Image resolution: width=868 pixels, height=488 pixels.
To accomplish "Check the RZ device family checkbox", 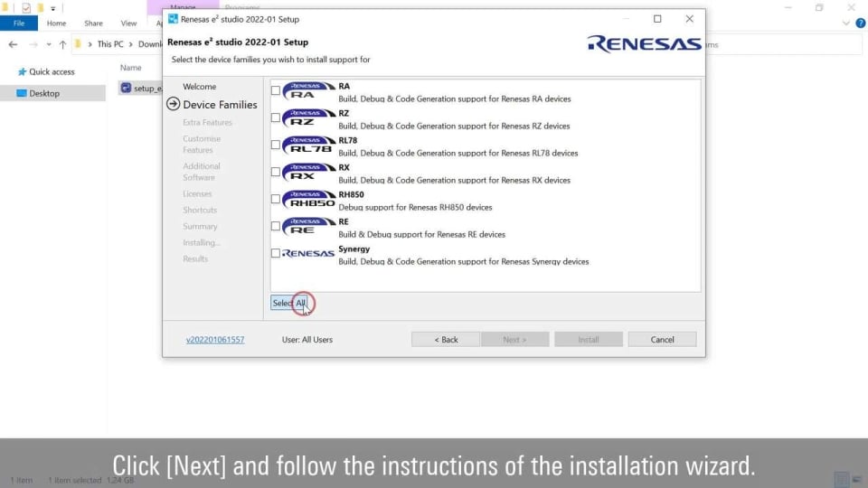I will 275,117.
